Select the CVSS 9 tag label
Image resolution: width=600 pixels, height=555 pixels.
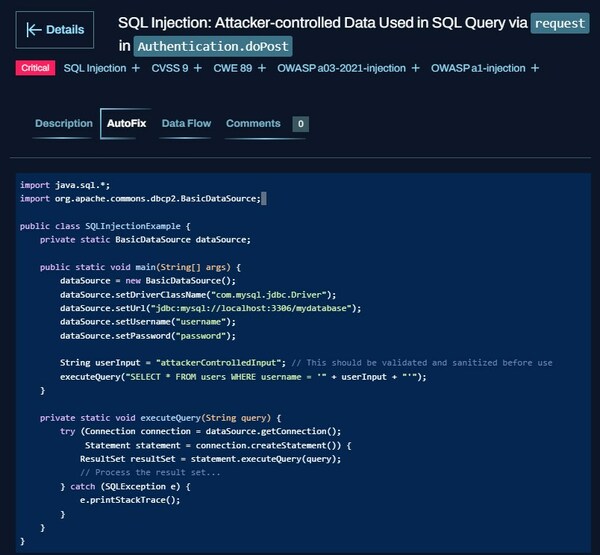169,68
